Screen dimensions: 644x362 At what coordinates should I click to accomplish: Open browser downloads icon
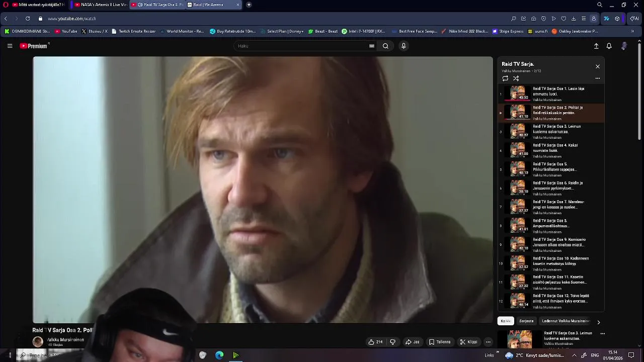574,19
